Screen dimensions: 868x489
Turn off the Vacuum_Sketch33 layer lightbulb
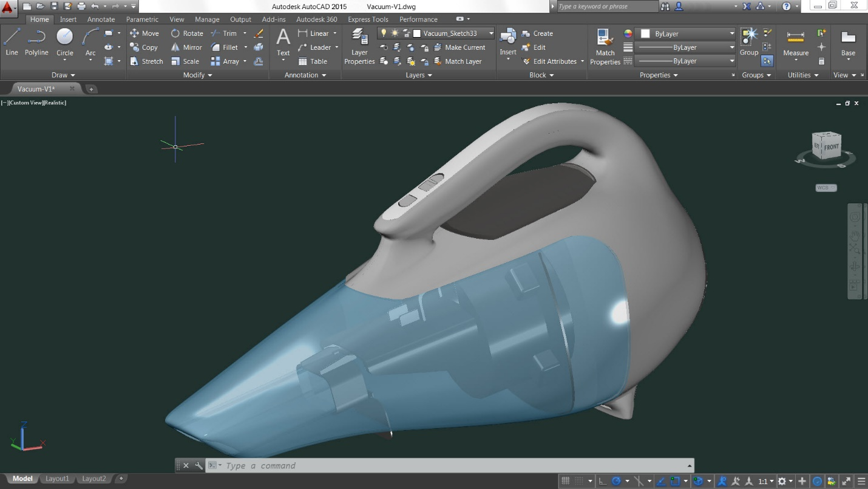click(384, 33)
